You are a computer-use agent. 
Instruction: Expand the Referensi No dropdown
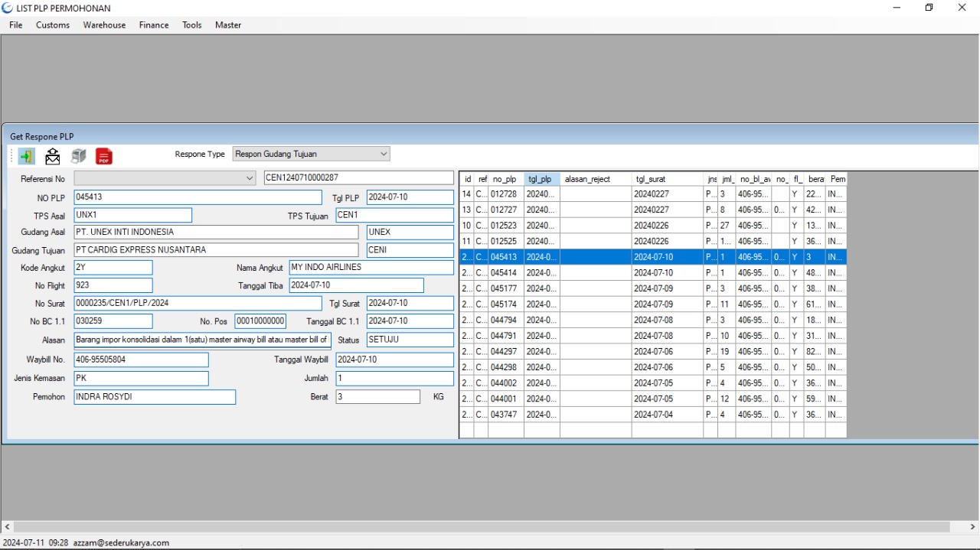pos(250,178)
